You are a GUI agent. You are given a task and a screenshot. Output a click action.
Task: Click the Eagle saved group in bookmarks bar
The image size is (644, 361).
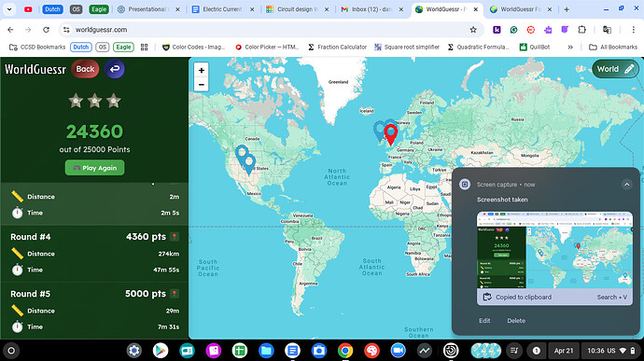pos(123,48)
